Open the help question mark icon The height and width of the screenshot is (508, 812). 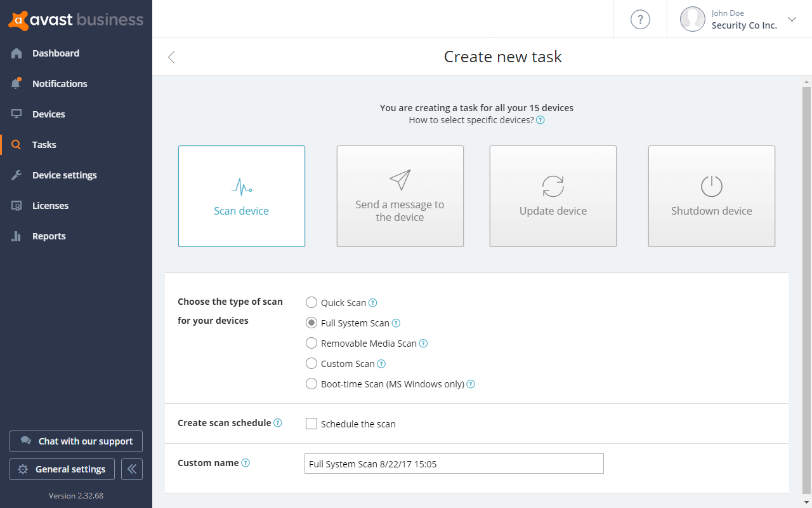click(x=640, y=19)
